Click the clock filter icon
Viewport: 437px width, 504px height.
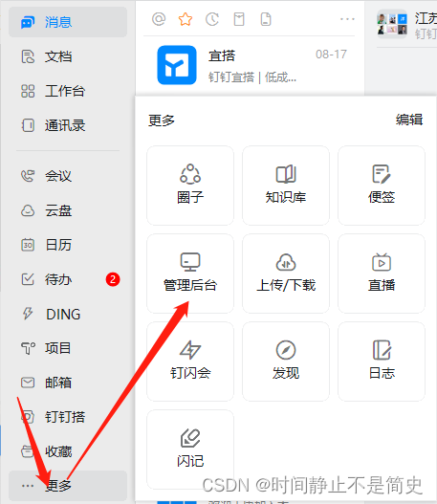[212, 19]
